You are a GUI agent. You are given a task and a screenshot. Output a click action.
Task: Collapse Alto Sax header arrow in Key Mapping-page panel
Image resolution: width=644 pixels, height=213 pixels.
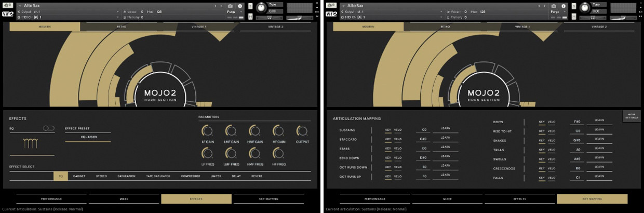pyautogui.click(x=343, y=6)
